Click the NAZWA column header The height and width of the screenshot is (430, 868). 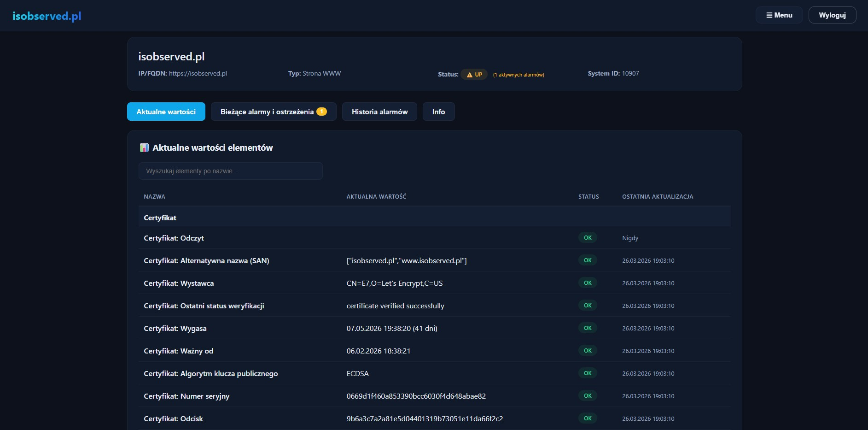[154, 196]
